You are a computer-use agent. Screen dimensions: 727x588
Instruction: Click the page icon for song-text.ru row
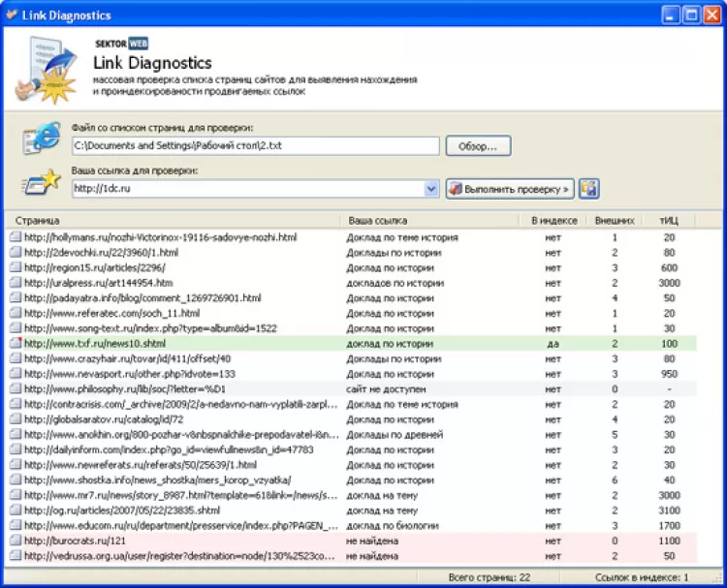(x=16, y=328)
